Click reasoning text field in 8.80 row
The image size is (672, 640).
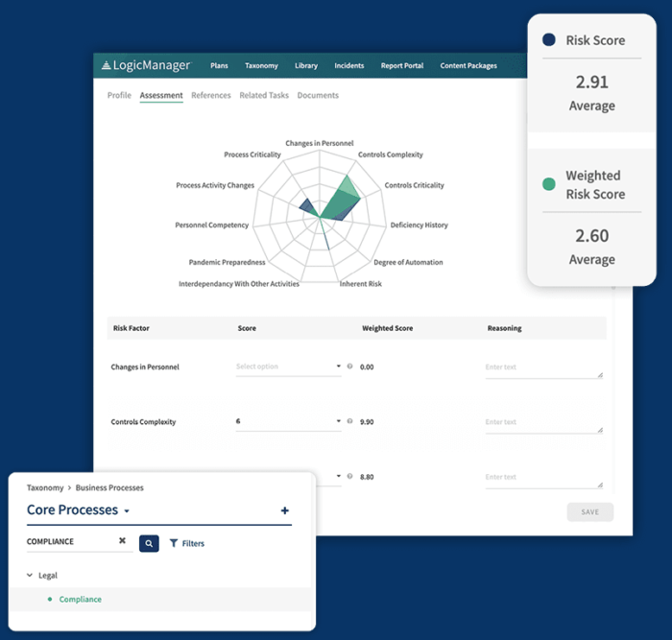[544, 478]
